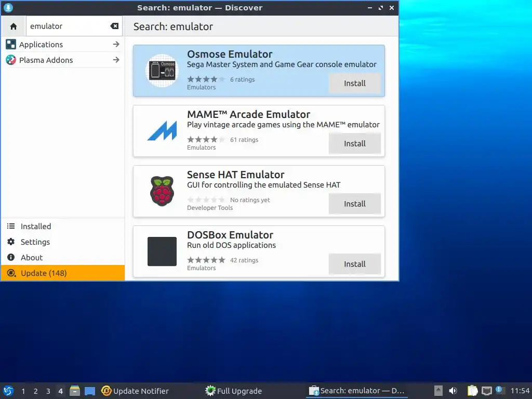Click the taskbar clock 11:54
The image size is (532, 399).
[x=520, y=391]
